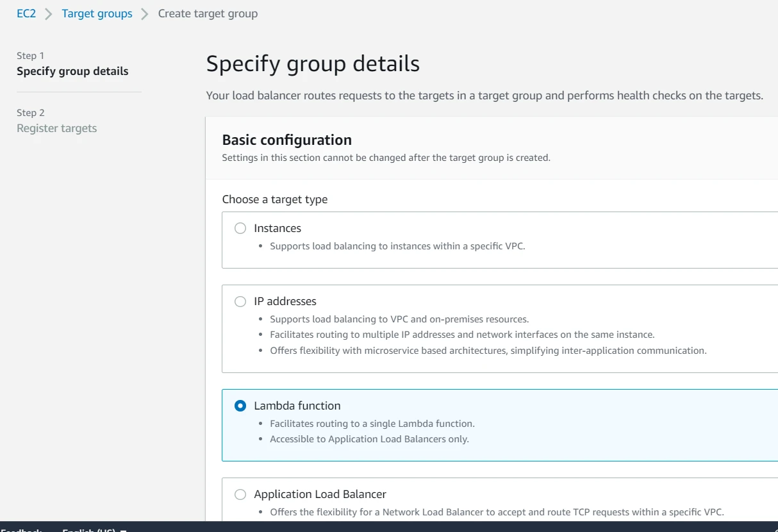Image resolution: width=778 pixels, height=532 pixels.
Task: Choose the IP addresses radio button
Action: pyautogui.click(x=240, y=301)
